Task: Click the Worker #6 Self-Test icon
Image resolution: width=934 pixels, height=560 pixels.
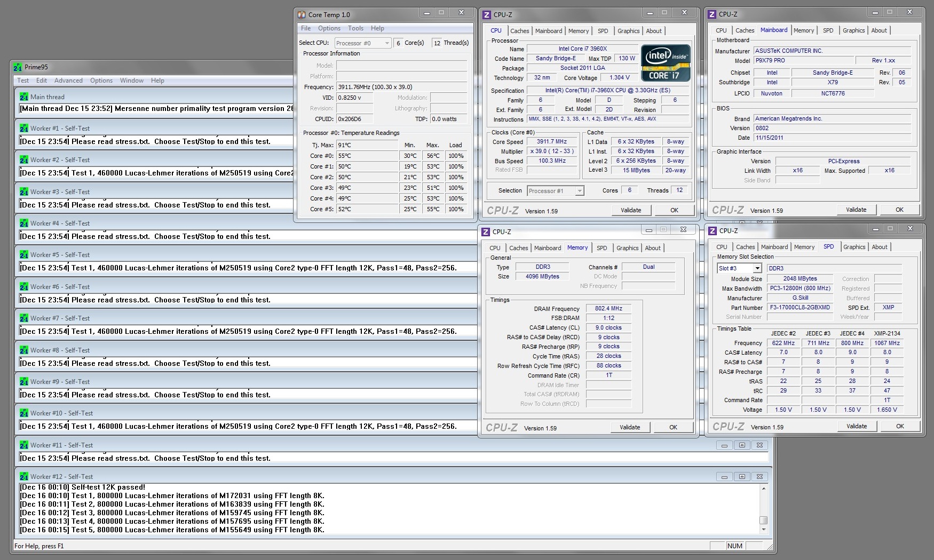Action: click(x=23, y=286)
